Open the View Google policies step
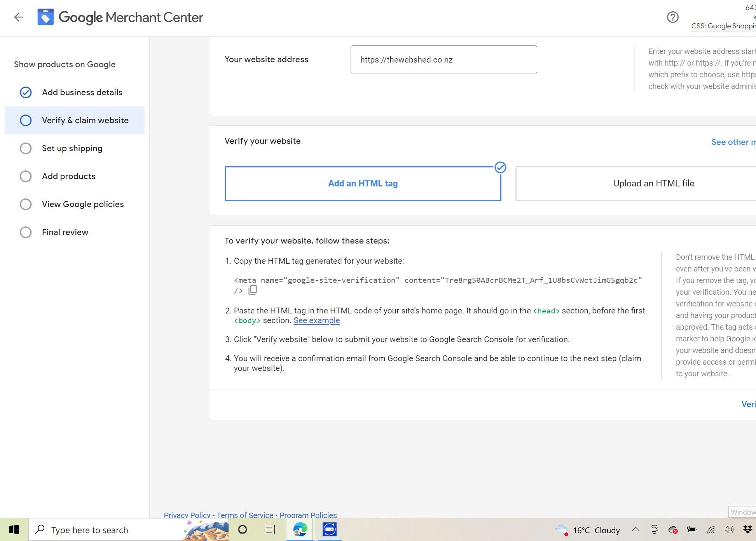Screen dimensions: 756x541 pos(82,204)
